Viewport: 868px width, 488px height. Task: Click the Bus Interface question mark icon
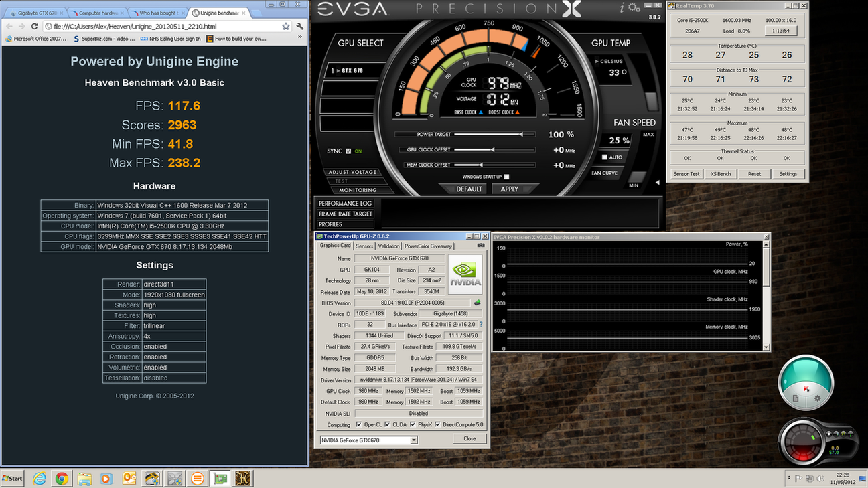click(x=481, y=325)
